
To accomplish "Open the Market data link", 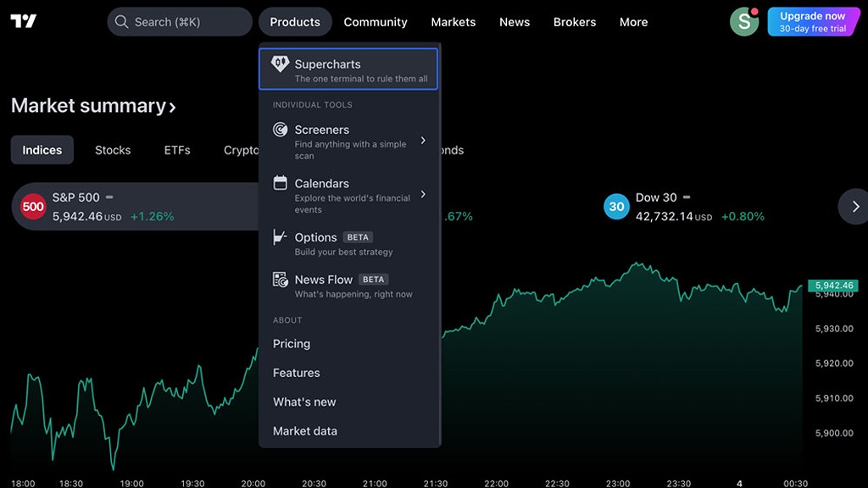I will 305,431.
